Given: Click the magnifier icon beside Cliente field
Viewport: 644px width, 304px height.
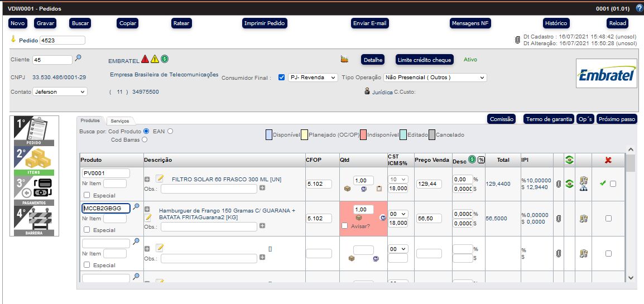Looking at the screenshot, I should (x=79, y=58).
